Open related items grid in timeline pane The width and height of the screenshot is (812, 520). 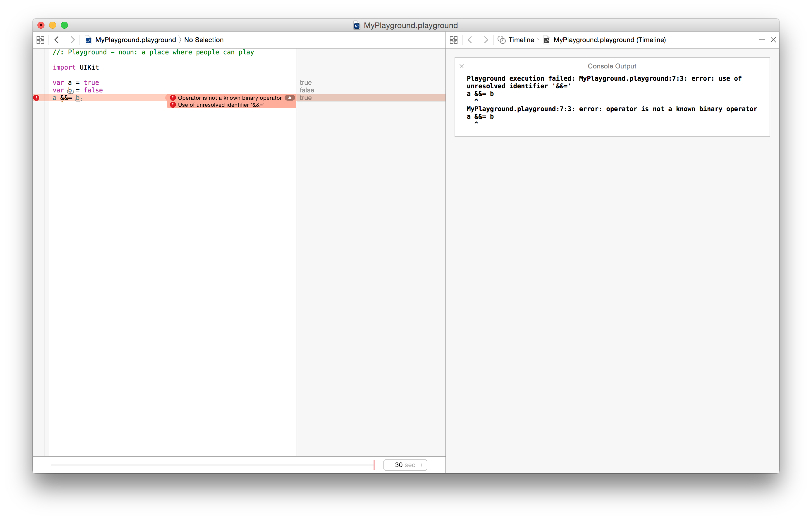[x=453, y=40]
